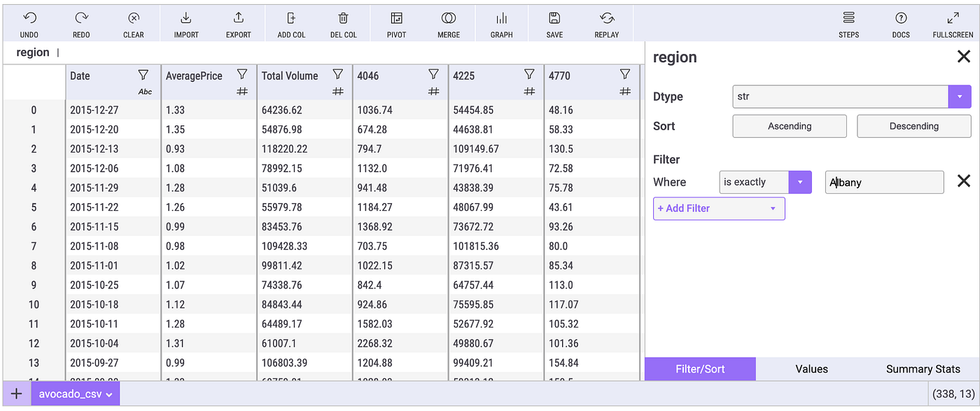Viewport: 980px width, 411px height.
Task: Click the Descending sort button
Action: point(913,126)
